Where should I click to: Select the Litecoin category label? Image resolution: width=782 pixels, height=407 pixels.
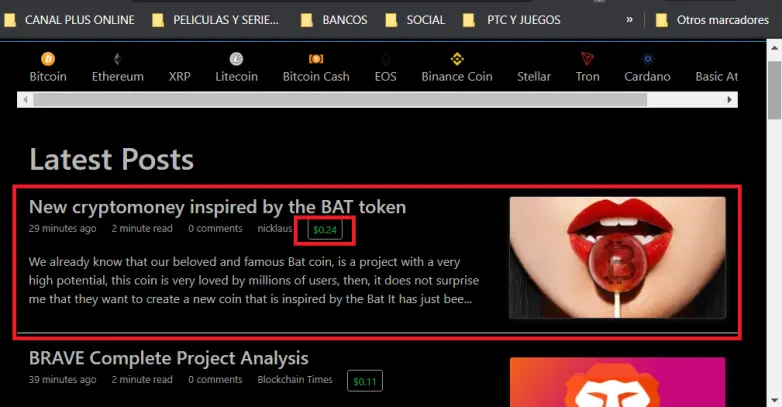coord(236,76)
